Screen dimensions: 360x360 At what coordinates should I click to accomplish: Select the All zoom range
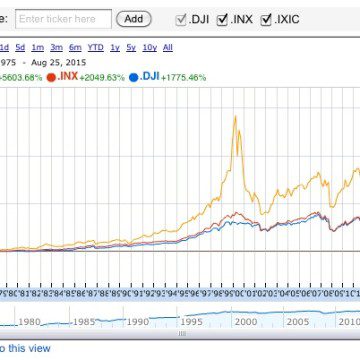[168, 48]
